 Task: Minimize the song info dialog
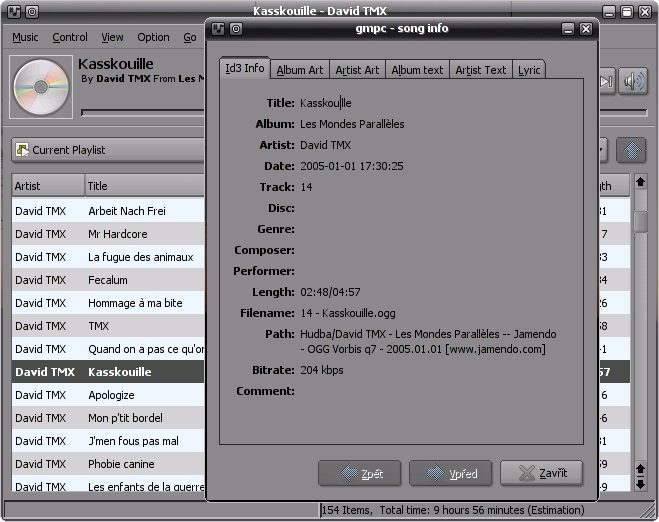[568, 29]
